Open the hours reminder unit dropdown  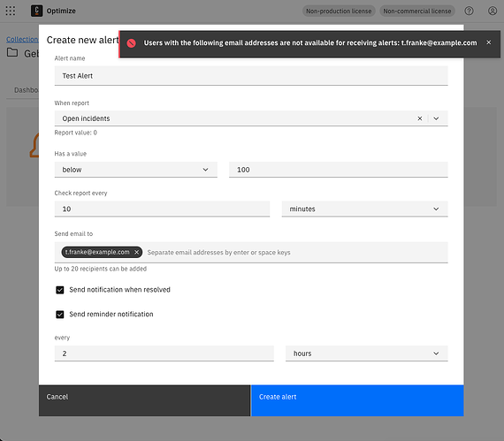[x=367, y=354]
